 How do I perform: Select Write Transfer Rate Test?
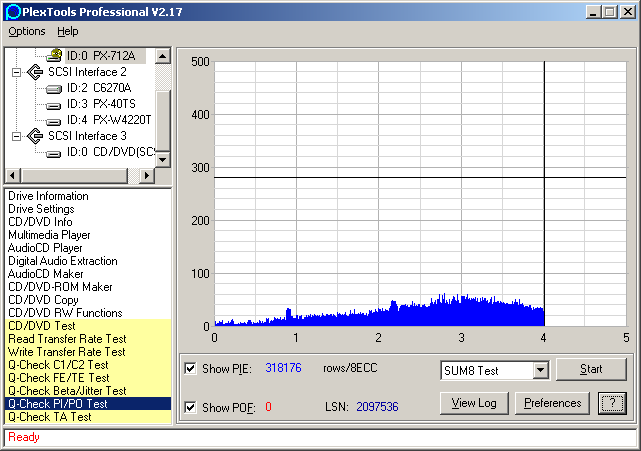click(x=88, y=352)
